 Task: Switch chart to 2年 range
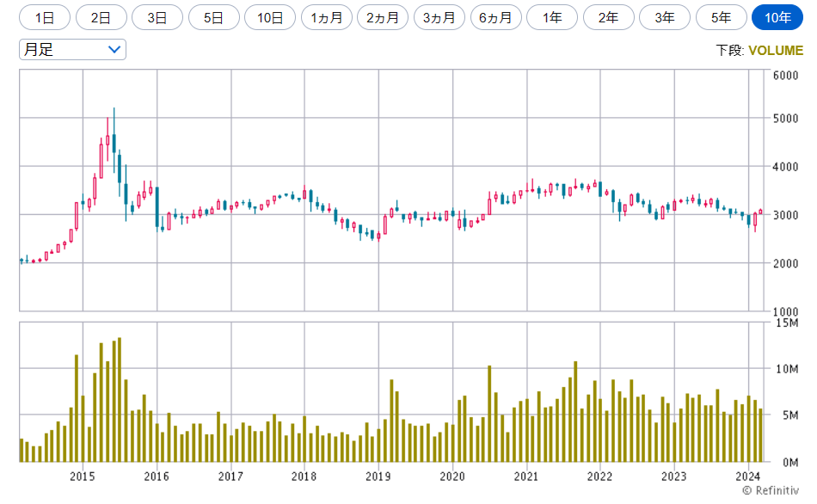608,17
